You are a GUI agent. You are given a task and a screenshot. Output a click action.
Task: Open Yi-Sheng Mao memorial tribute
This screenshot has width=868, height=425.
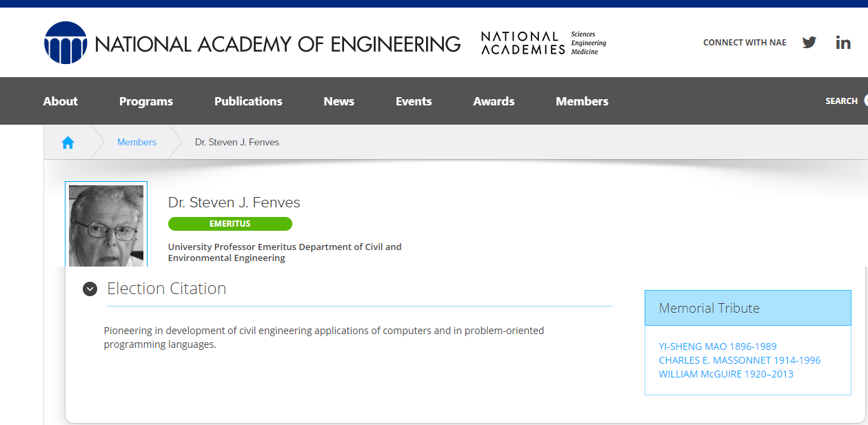coord(717,346)
